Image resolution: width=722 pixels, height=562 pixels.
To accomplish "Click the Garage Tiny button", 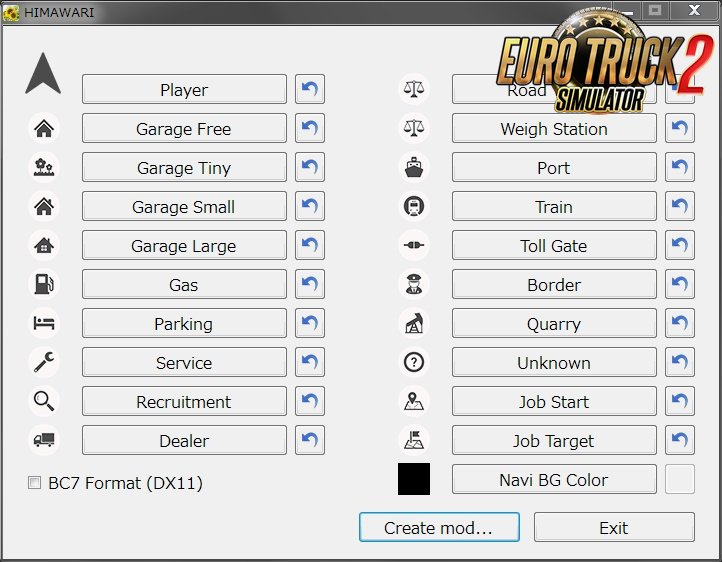I will coord(184,167).
